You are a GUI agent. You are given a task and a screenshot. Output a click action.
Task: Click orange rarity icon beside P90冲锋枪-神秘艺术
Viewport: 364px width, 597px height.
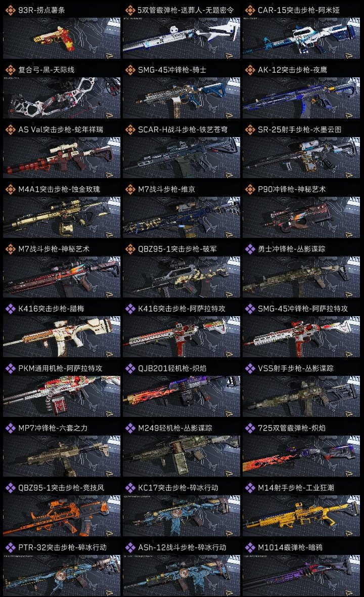click(x=250, y=189)
